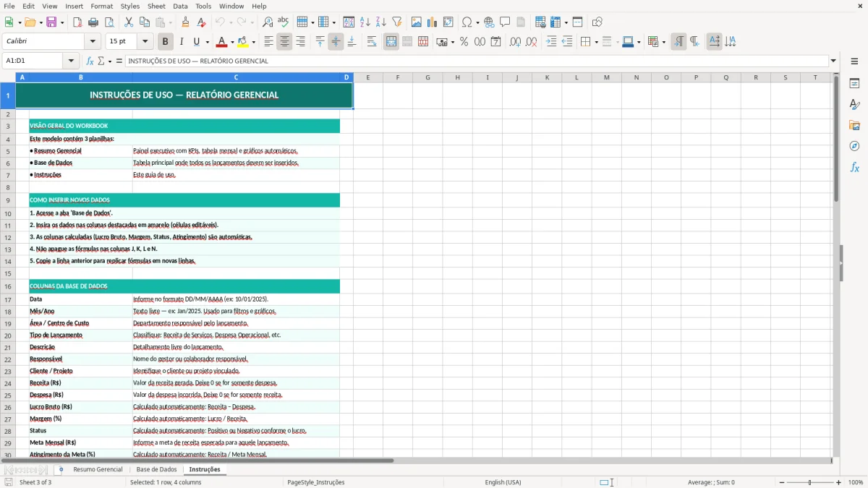Viewport: 868px width, 488px height.
Task: Click the formula input line
Action: 477,61
